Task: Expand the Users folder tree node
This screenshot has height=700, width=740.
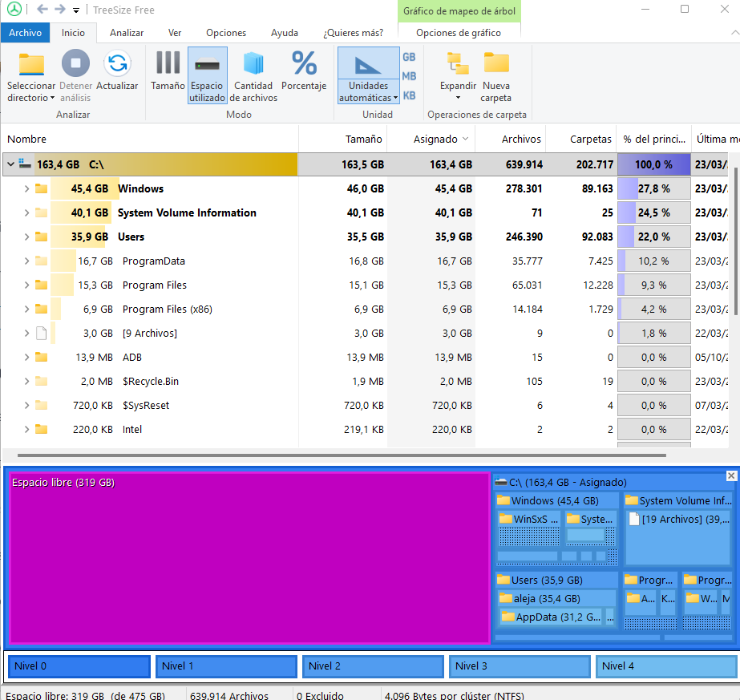Action: tap(26, 237)
